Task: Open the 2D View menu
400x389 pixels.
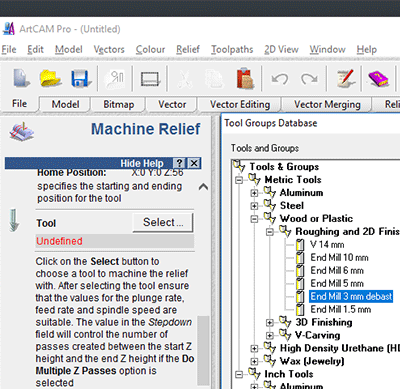Action: tap(281, 49)
